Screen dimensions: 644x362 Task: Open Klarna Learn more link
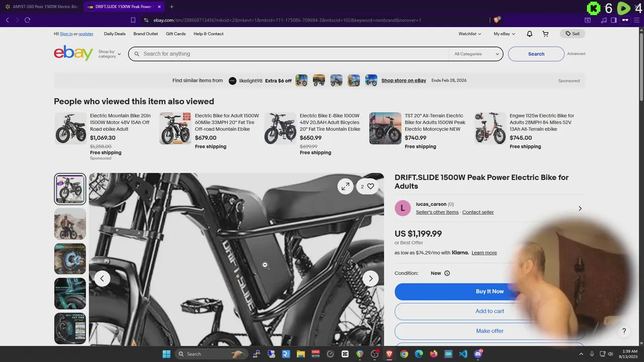(484, 253)
